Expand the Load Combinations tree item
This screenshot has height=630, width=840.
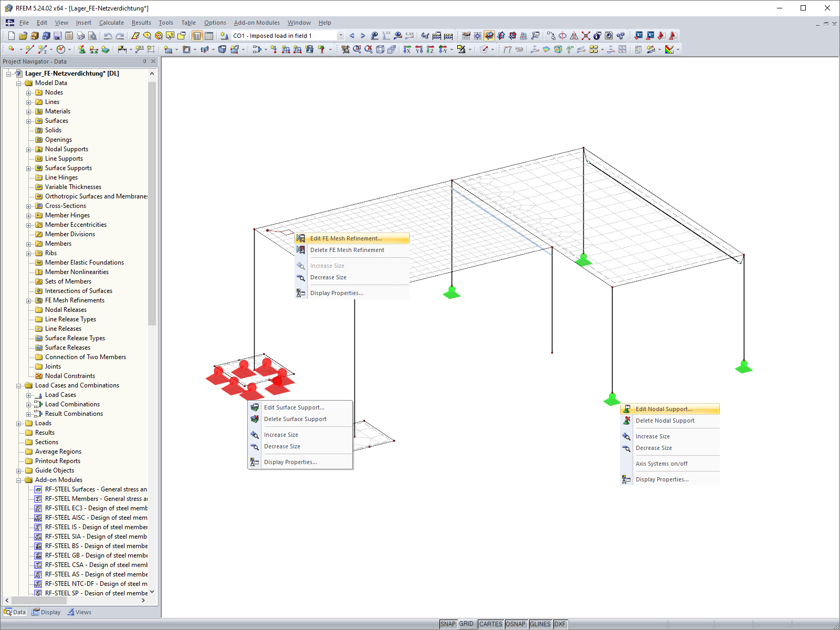coord(29,404)
